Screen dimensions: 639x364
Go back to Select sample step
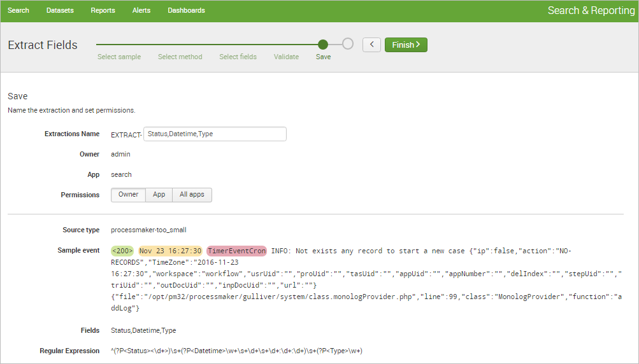click(x=119, y=57)
